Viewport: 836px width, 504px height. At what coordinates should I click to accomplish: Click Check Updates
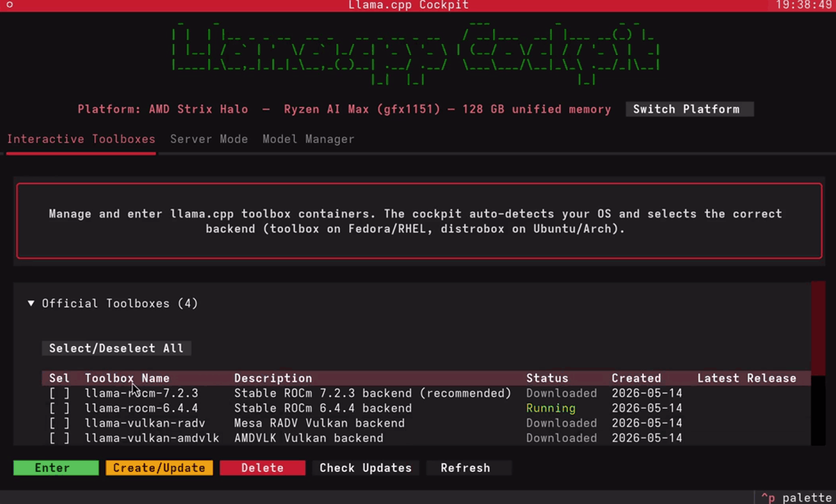coord(366,468)
